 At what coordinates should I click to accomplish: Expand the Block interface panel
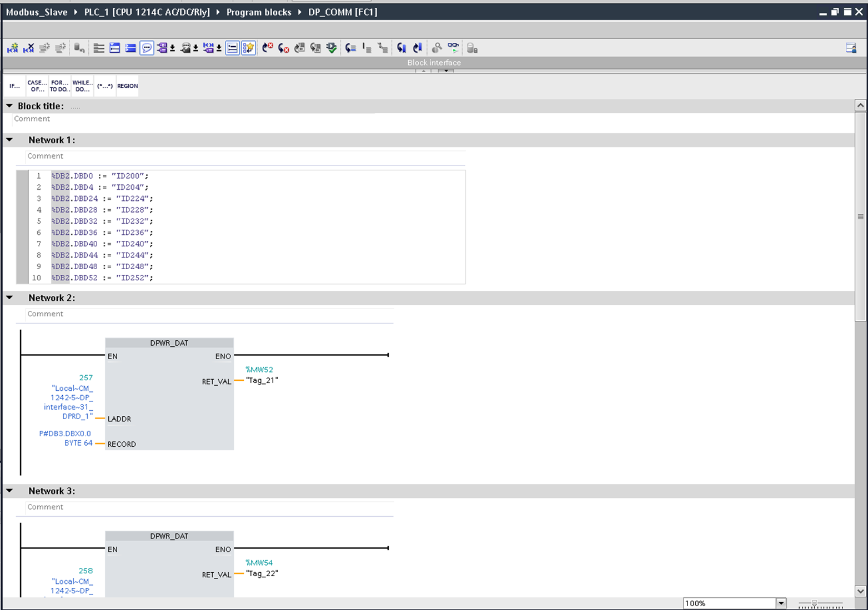click(x=445, y=71)
